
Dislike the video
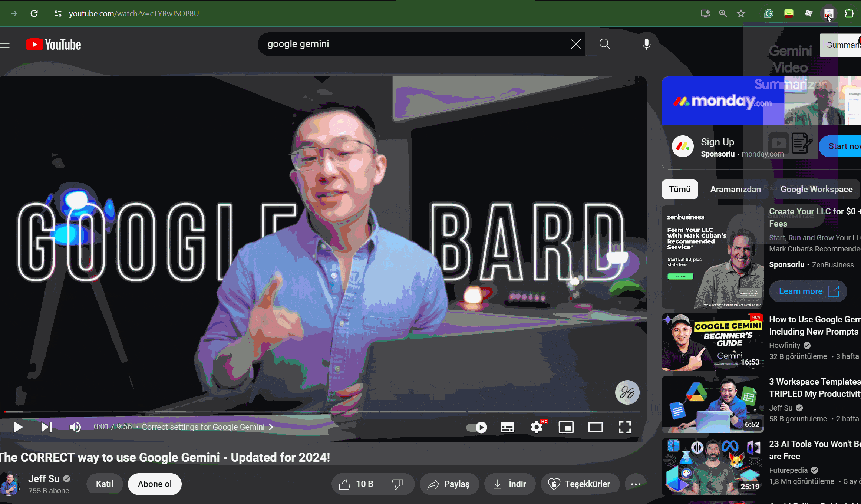[x=397, y=484]
